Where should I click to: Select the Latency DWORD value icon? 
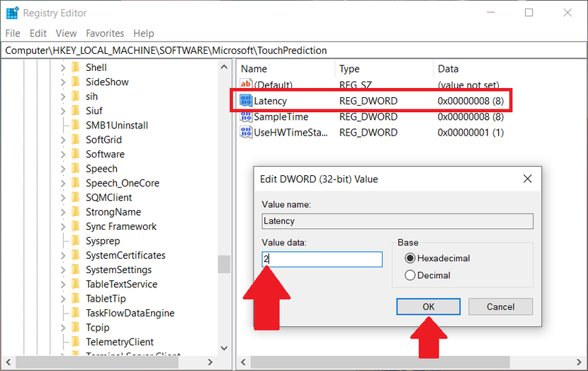click(x=246, y=101)
